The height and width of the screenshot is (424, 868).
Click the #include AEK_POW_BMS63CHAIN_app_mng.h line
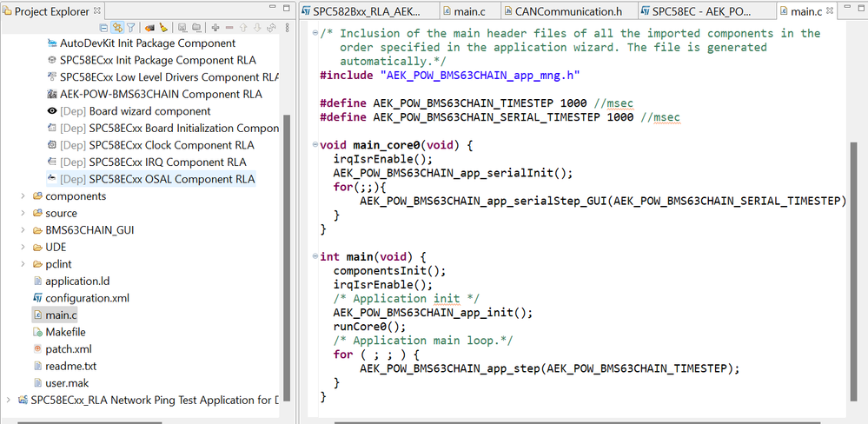pyautogui.click(x=449, y=76)
